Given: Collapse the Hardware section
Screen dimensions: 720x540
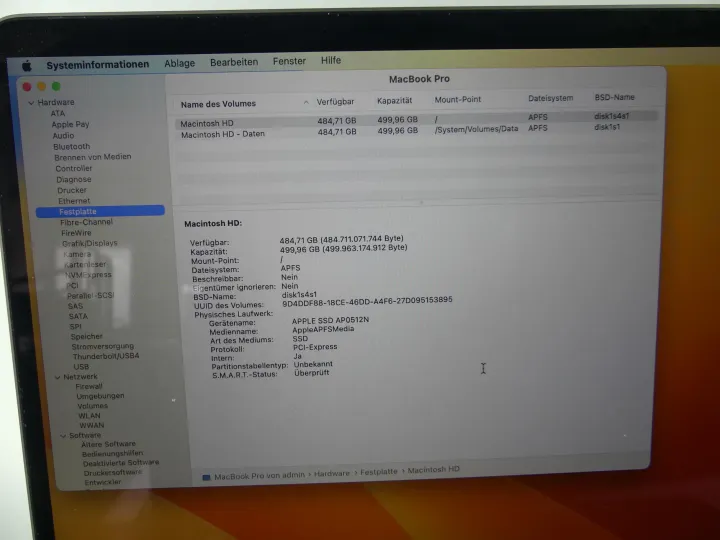Looking at the screenshot, I should click(x=31, y=103).
